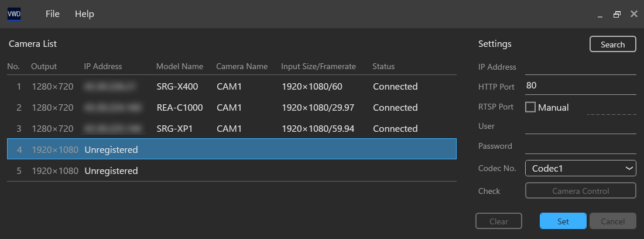
Task: Select the SRG-XP1 camera row
Action: (x=231, y=129)
